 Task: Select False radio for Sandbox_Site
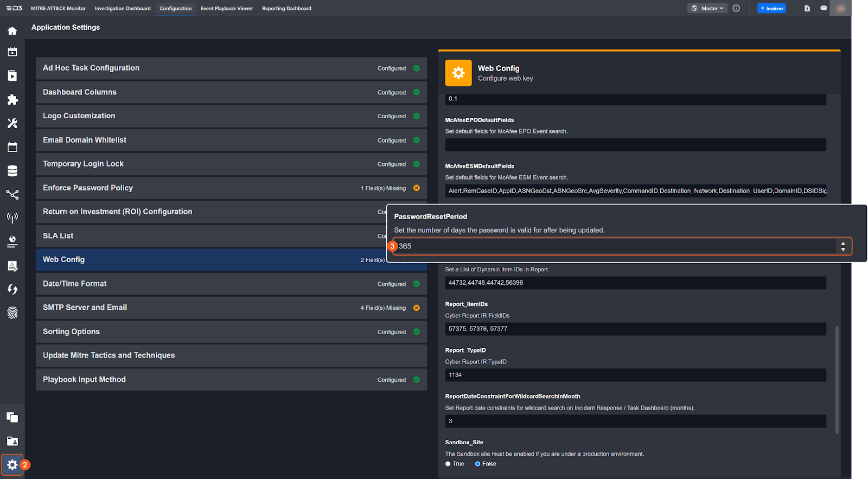pos(477,464)
